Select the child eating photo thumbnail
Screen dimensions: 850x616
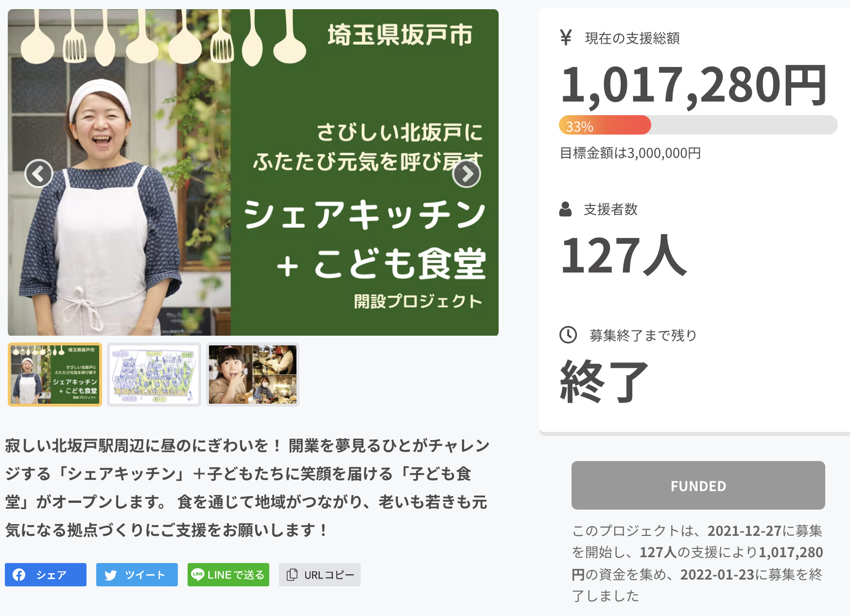[253, 375]
